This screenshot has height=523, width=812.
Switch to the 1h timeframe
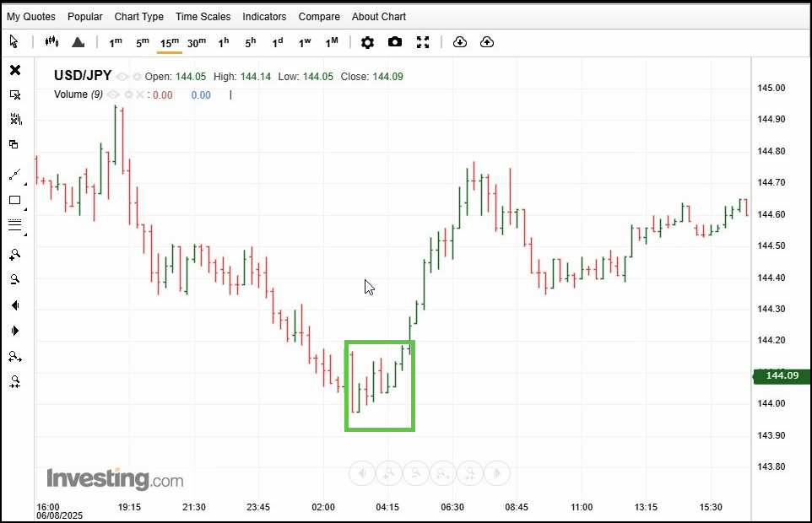[x=223, y=42]
